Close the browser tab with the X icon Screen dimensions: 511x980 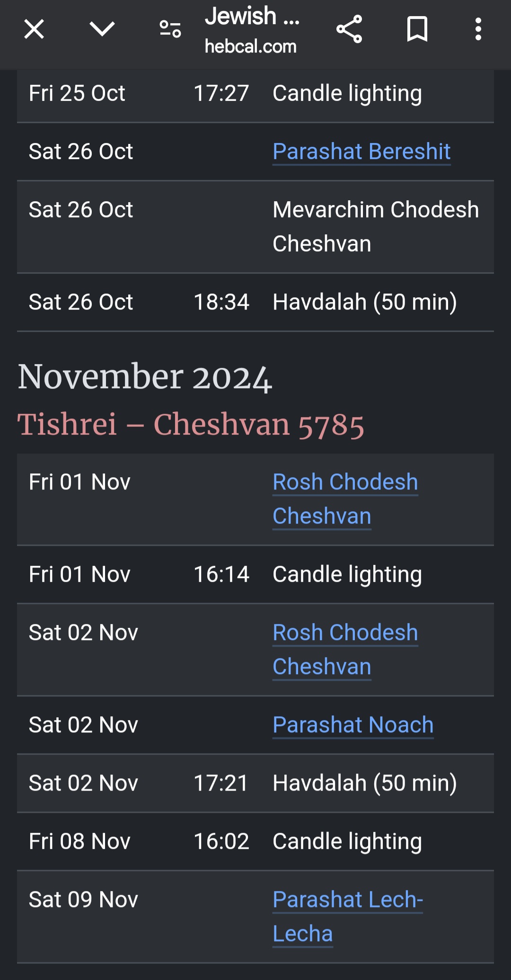pos(34,29)
